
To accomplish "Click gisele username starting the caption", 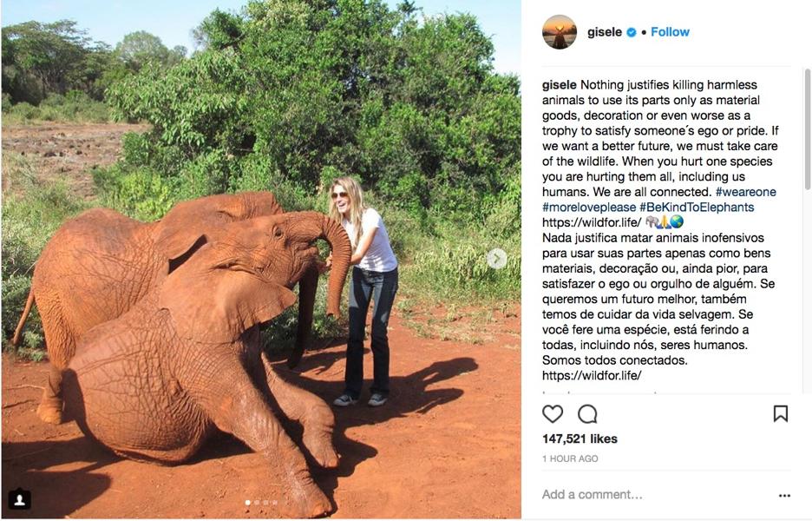I will point(560,85).
